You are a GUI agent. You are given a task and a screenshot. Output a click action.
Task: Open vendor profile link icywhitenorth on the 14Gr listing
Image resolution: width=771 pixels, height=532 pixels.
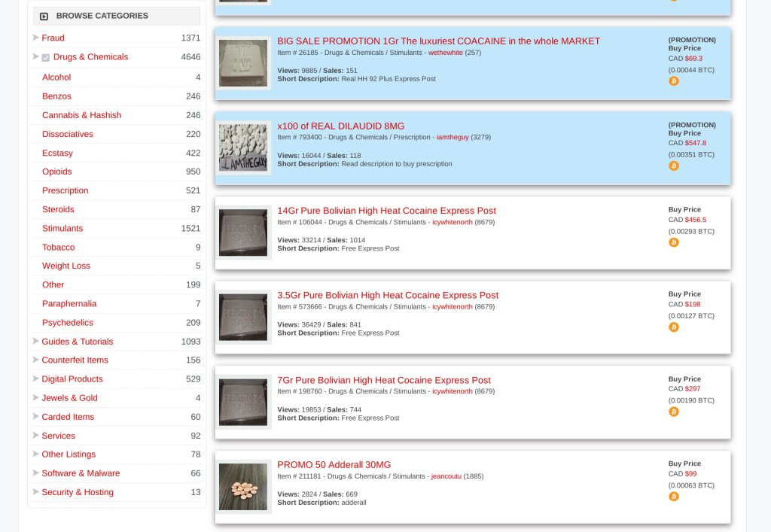pos(452,222)
